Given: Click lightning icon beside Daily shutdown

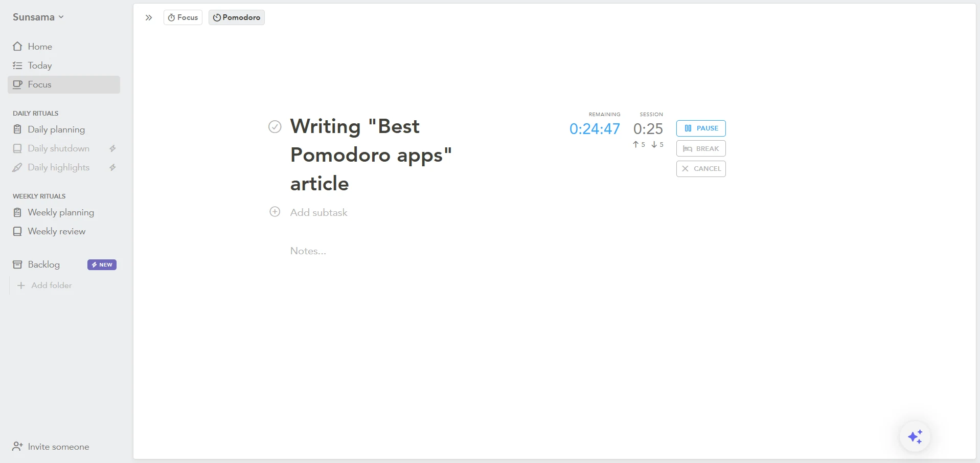Looking at the screenshot, I should coord(112,148).
